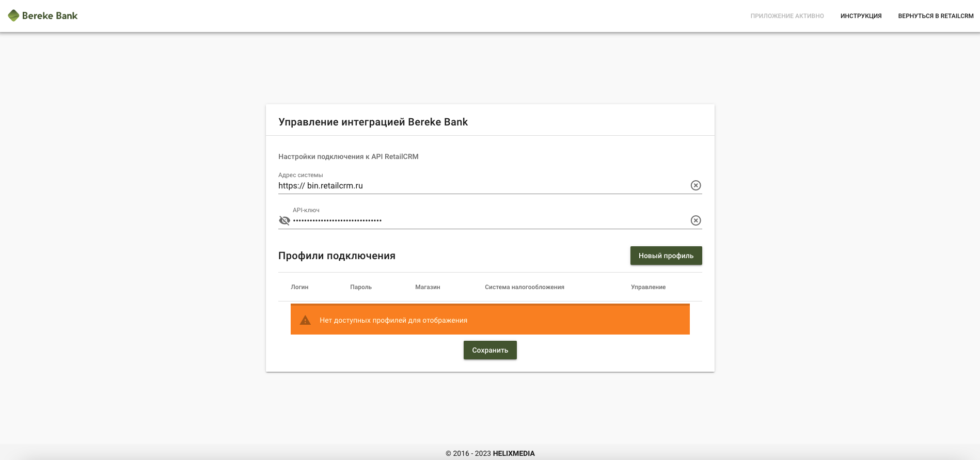
Task: Open the HELIXMEDIA footer link
Action: [x=514, y=453]
